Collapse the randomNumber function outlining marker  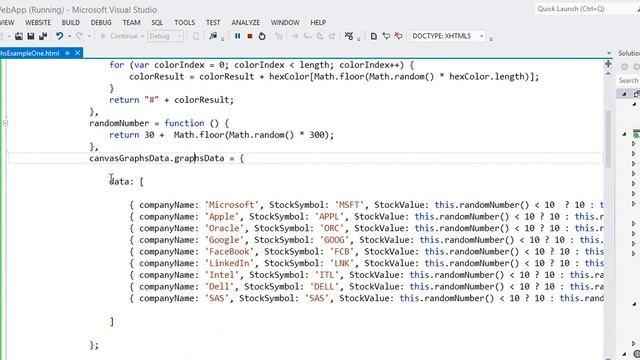pos(5,123)
